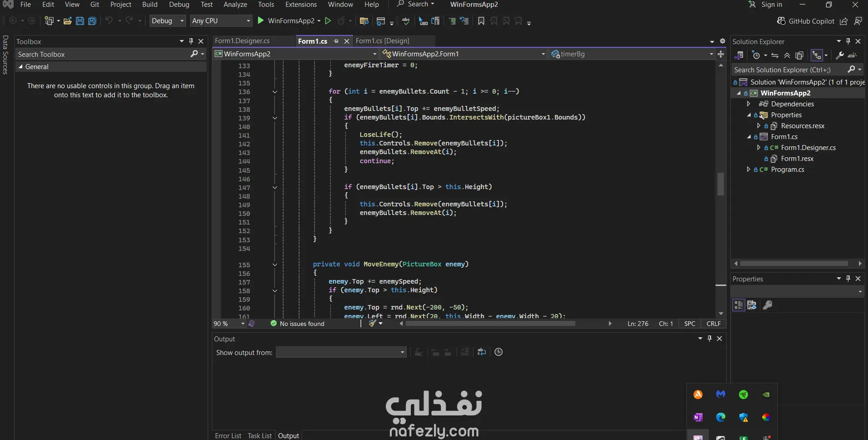This screenshot has width=868, height=440.
Task: Click the Start Without Debugging outline play icon
Action: pos(328,21)
